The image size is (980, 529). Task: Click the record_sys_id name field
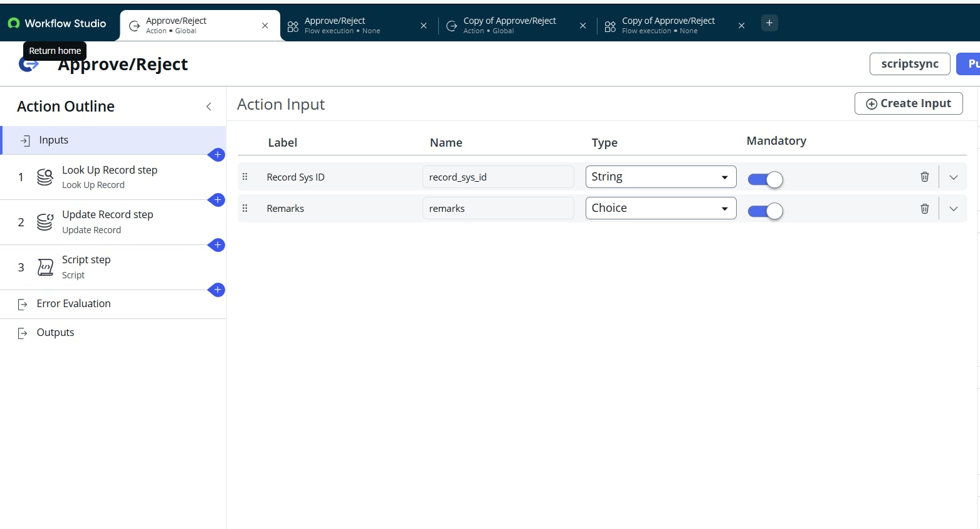(498, 177)
